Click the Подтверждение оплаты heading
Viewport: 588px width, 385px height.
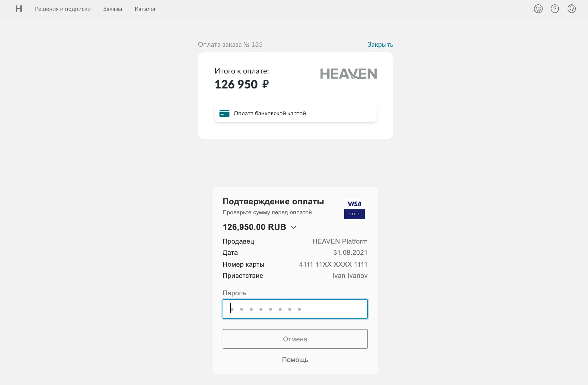(273, 202)
